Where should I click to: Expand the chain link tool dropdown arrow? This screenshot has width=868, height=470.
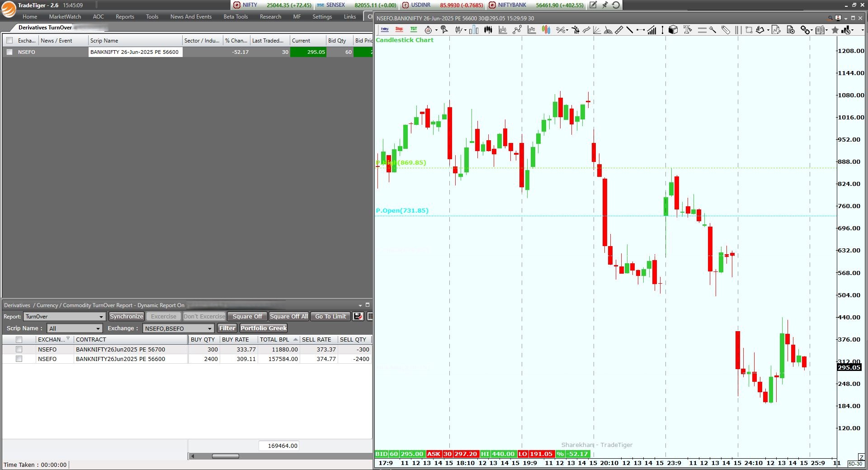click(812, 30)
